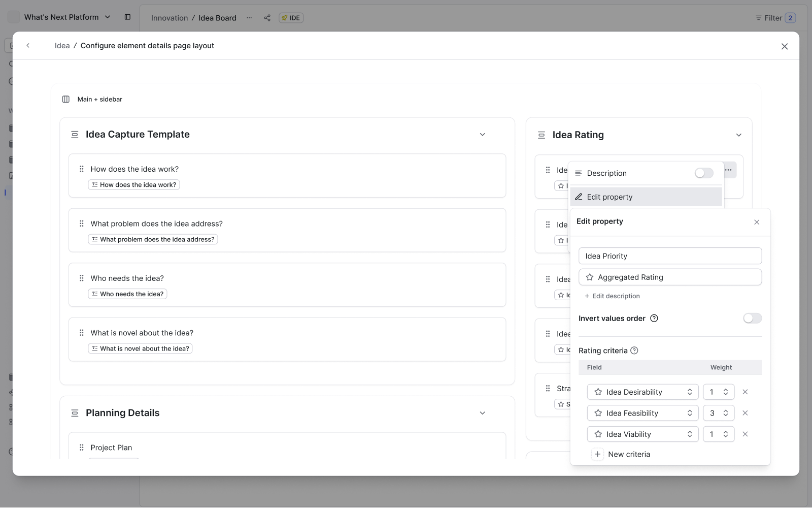Click the IDE badge in the top bar
812x508 pixels.
pos(291,18)
